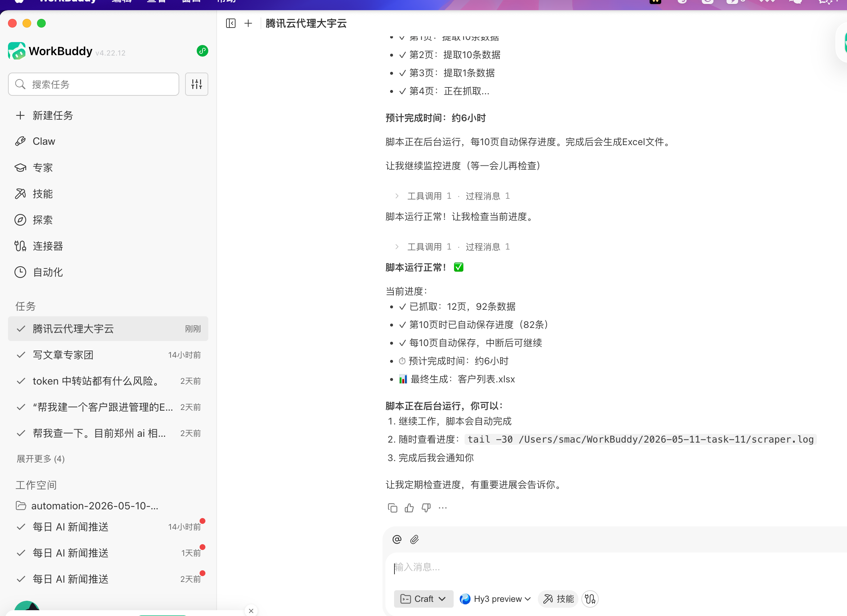Image resolution: width=847 pixels, height=616 pixels.
Task: Open the 探索 explore section
Action: pos(108,219)
